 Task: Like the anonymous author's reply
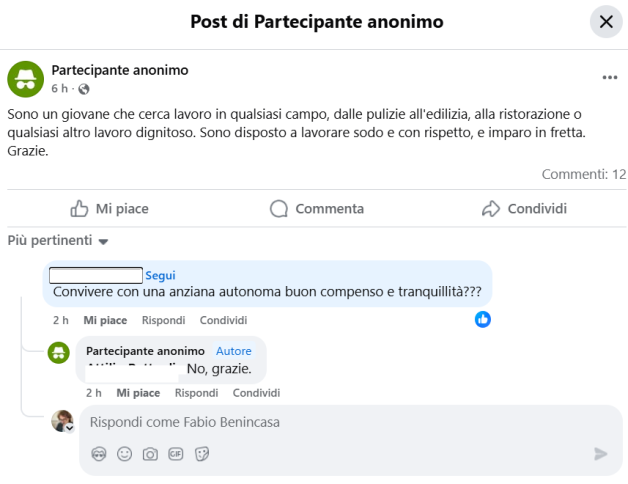point(138,393)
